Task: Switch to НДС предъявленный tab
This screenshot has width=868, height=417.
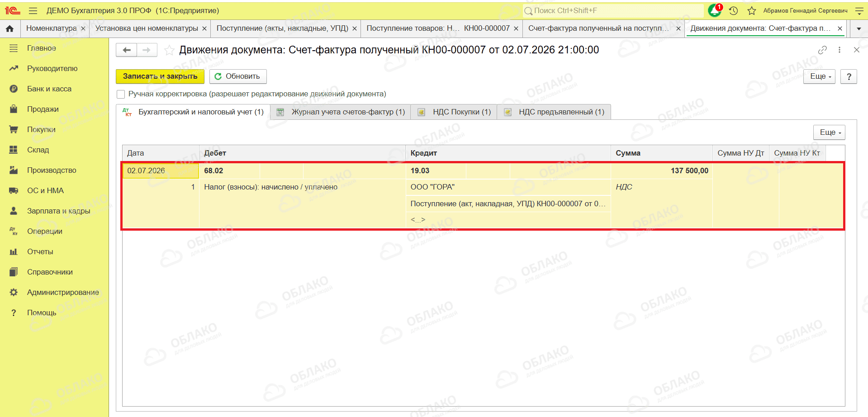Action: [x=554, y=112]
